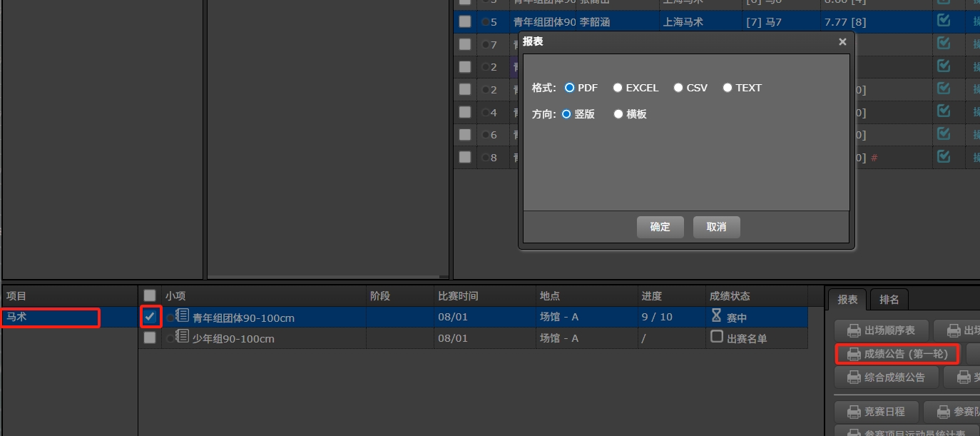Click the 综合成绩公告 printer icon
The image size is (980, 436).
point(854,377)
